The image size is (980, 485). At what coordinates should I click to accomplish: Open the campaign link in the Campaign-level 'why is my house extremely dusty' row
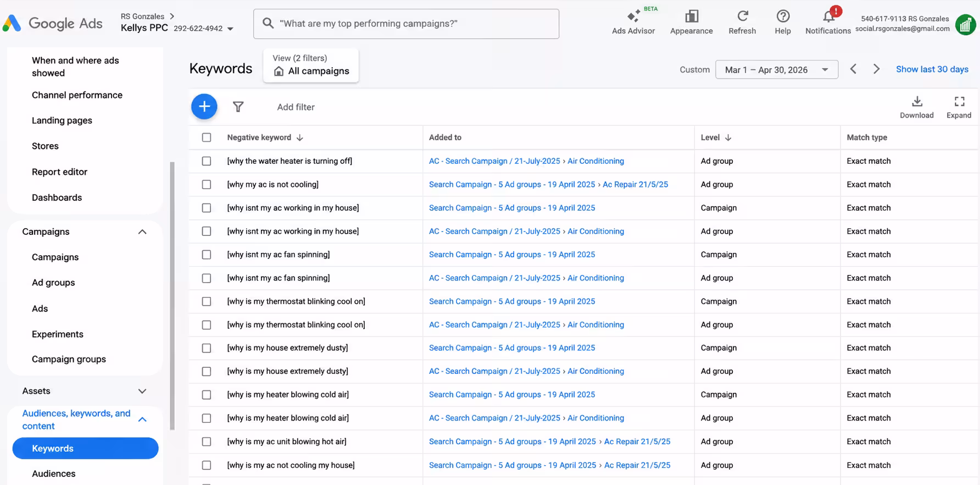(x=511, y=348)
